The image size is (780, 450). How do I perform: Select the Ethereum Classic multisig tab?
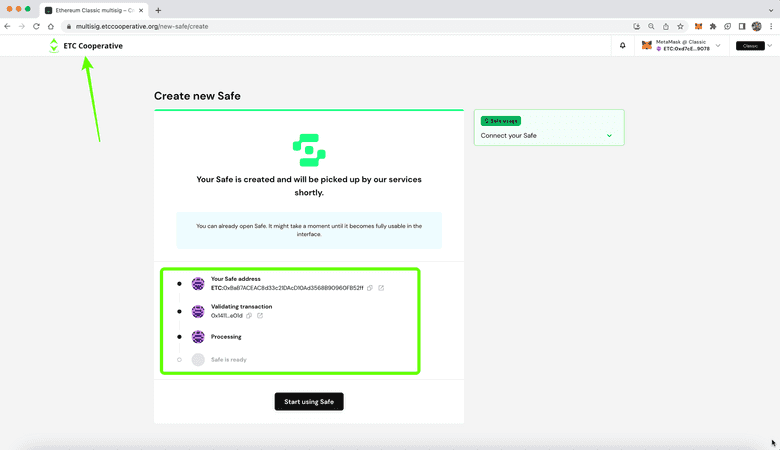pyautogui.click(x=90, y=9)
